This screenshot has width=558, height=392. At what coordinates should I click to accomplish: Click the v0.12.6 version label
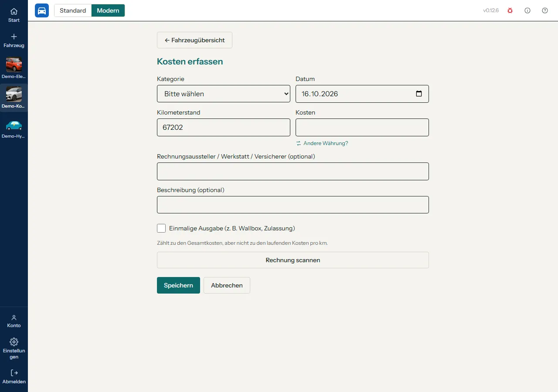pos(491,10)
